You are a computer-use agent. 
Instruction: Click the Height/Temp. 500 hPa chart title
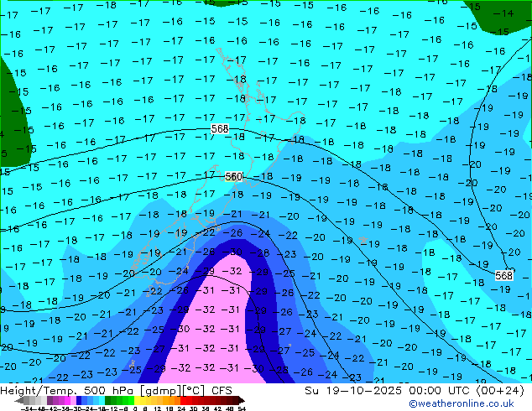[116, 391]
